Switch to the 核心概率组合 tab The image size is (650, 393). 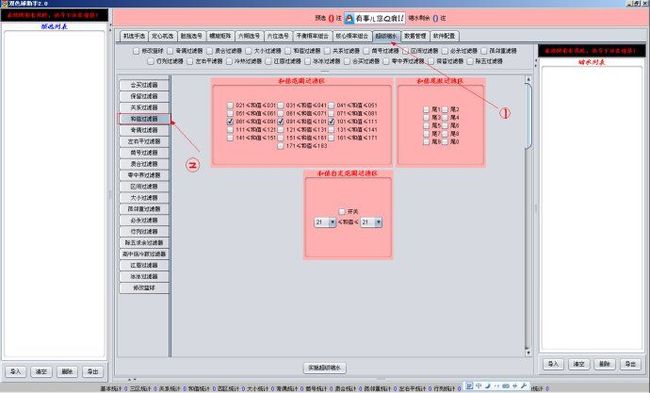point(352,36)
